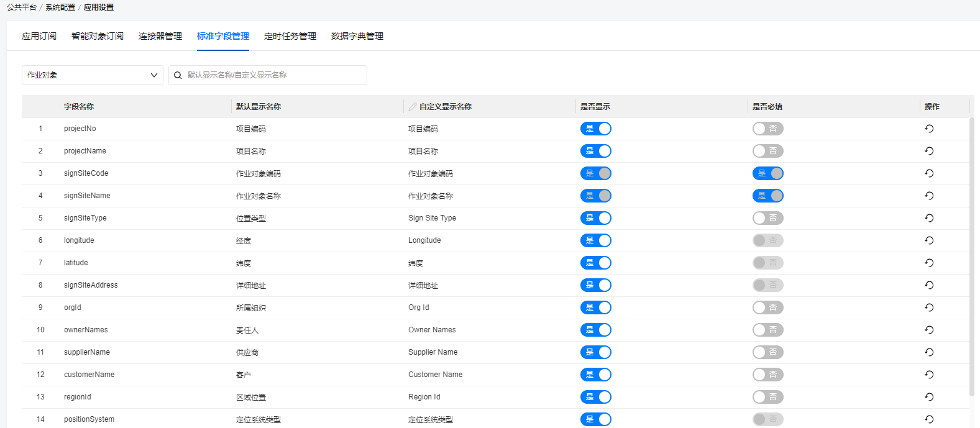Image resolution: width=980 pixels, height=428 pixels.
Task: Click 公共平台 breadcrumb link
Action: 22,7
